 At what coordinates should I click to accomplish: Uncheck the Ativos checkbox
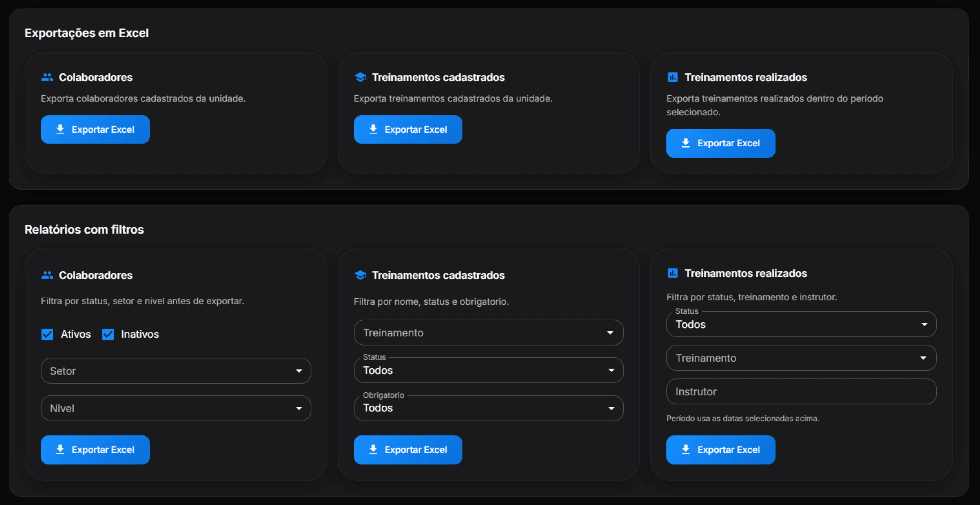click(x=47, y=335)
